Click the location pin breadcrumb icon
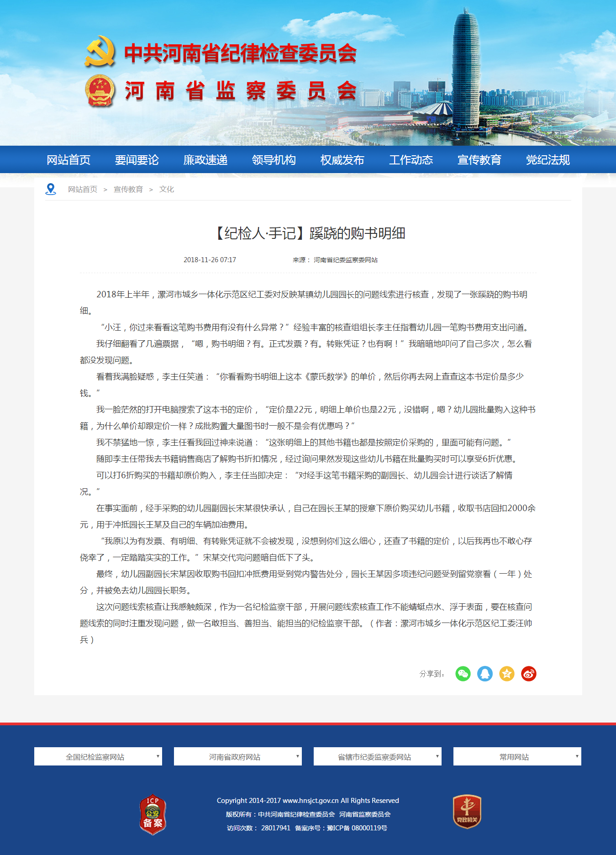The width and height of the screenshot is (616, 855). pos(51,189)
